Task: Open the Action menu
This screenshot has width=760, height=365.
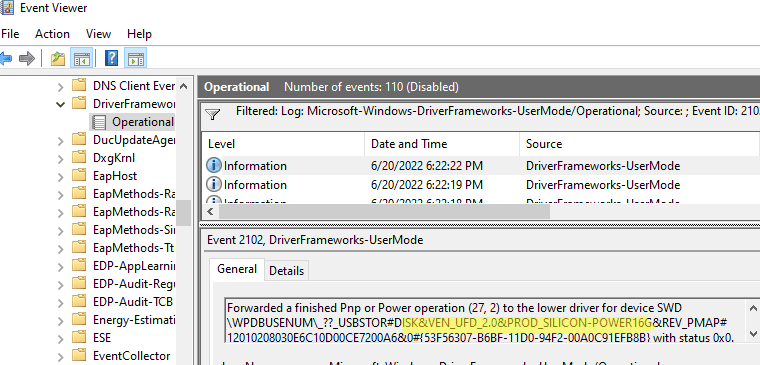Action: pyautogui.click(x=52, y=34)
